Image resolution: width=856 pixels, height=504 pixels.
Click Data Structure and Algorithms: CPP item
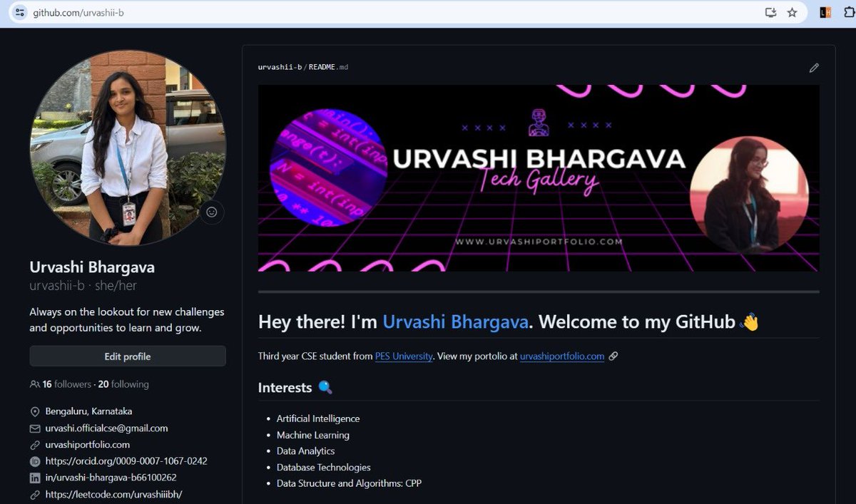[349, 483]
